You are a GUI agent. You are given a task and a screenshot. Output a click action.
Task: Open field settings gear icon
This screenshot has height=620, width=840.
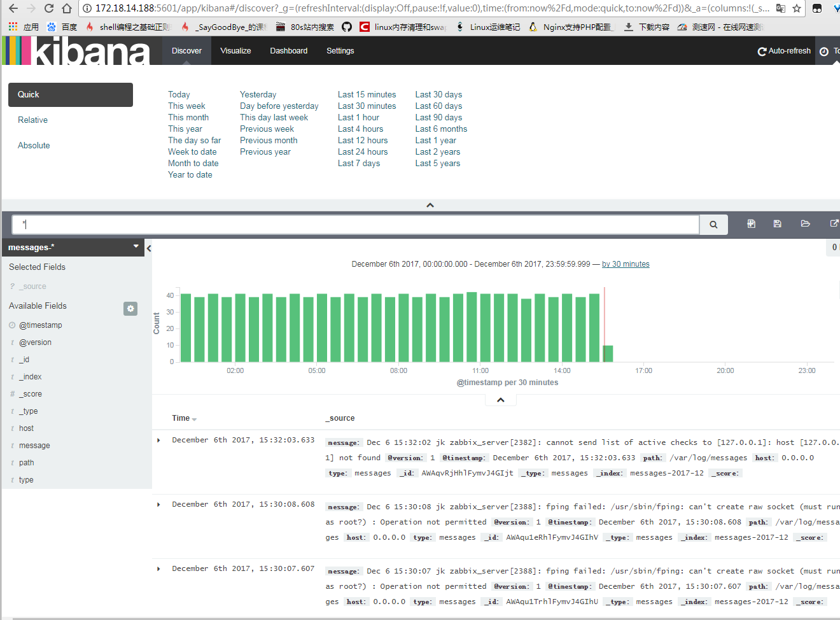click(x=130, y=309)
